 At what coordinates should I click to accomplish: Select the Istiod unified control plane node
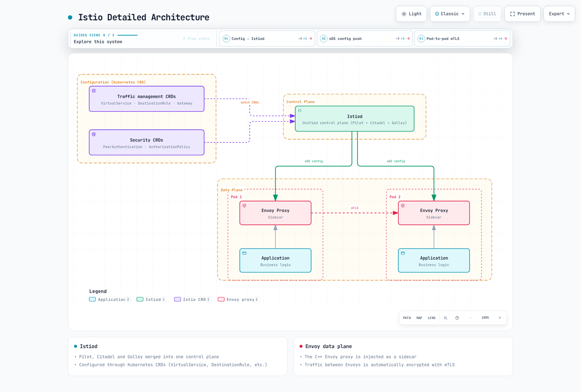[x=355, y=119]
